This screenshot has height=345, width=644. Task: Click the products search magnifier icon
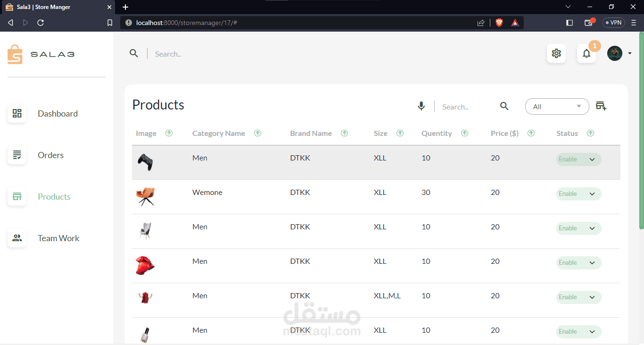click(x=504, y=106)
